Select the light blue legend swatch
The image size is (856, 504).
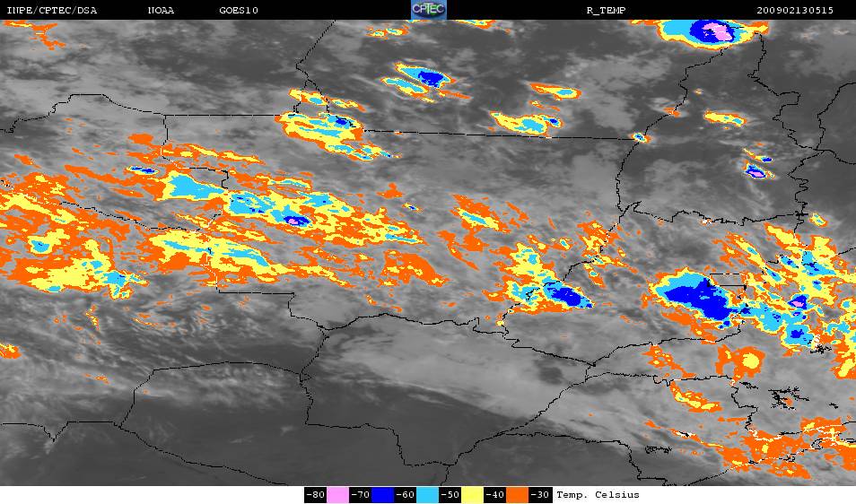[427, 495]
